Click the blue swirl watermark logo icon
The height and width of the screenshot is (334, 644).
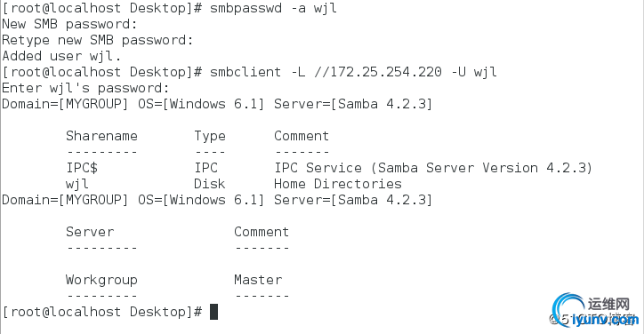point(568,310)
